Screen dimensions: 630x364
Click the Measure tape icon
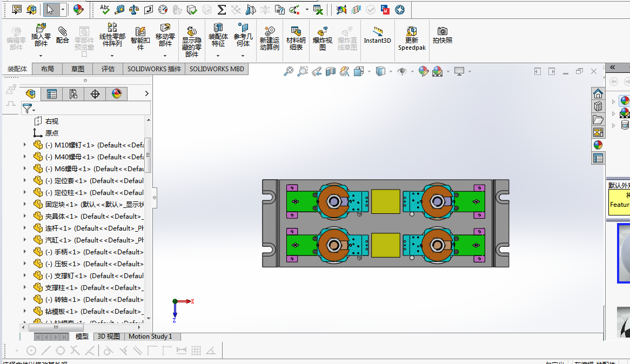coord(119,10)
